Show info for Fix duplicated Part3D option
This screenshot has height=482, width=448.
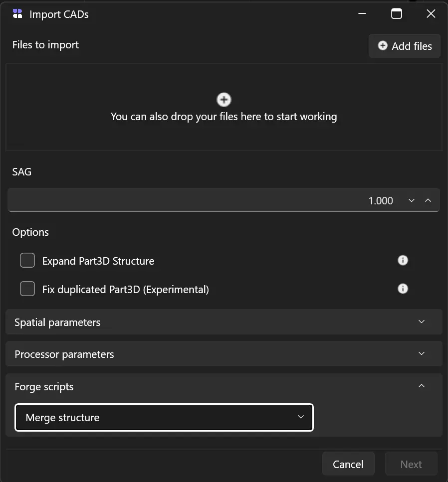(403, 289)
